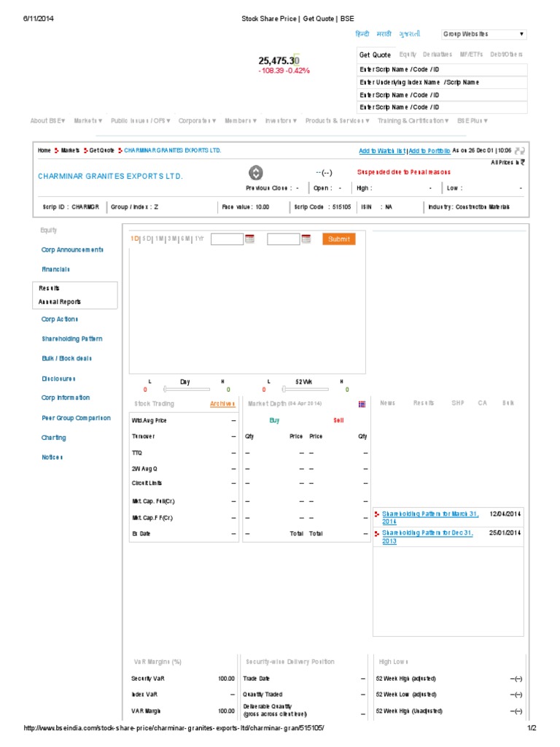
Task: Expand the Investors menu
Action: click(x=281, y=120)
